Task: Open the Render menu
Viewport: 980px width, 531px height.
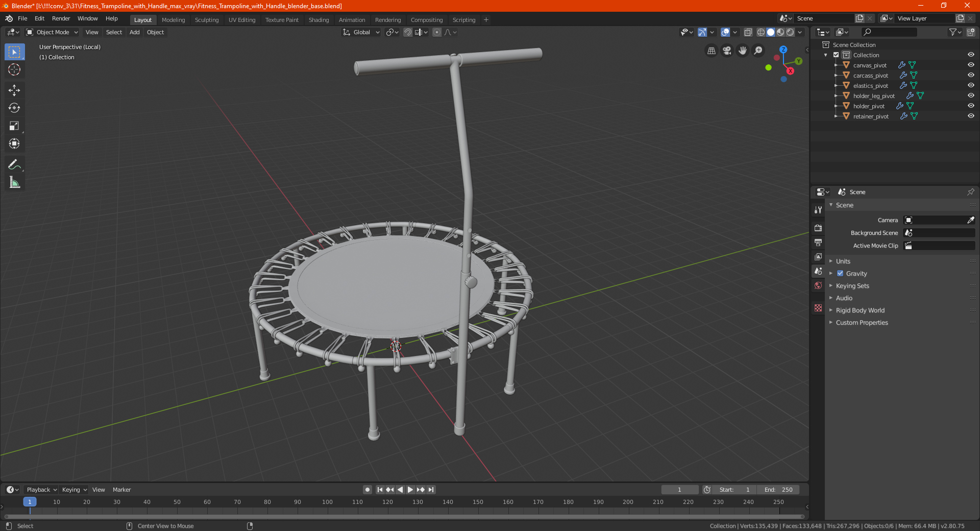Action: tap(61, 18)
